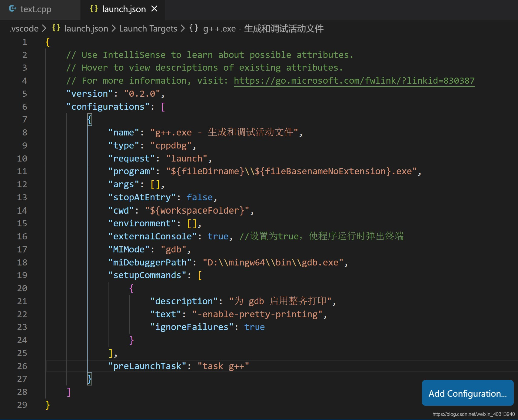Click the "environment" property key
The height and width of the screenshot is (420, 518).
[142, 223]
